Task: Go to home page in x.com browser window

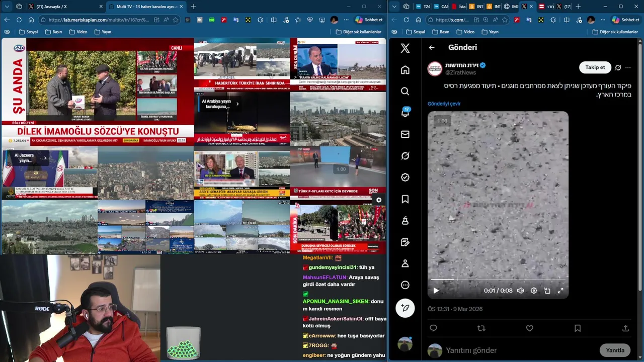Action: (x=418, y=20)
